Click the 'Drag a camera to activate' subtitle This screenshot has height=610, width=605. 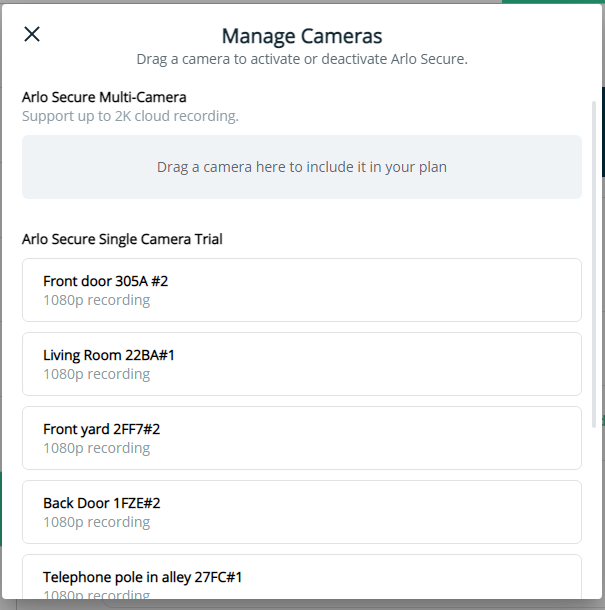click(302, 59)
